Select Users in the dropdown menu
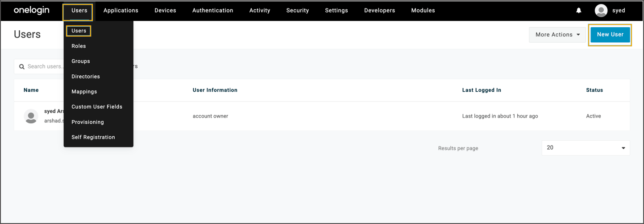Viewport: 644px width, 224px height. [79, 31]
